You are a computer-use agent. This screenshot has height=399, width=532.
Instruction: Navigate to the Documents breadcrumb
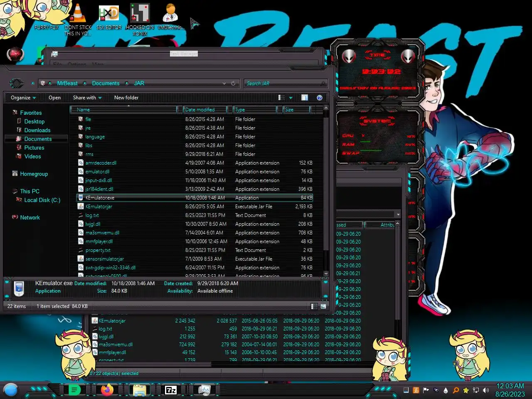(106, 84)
